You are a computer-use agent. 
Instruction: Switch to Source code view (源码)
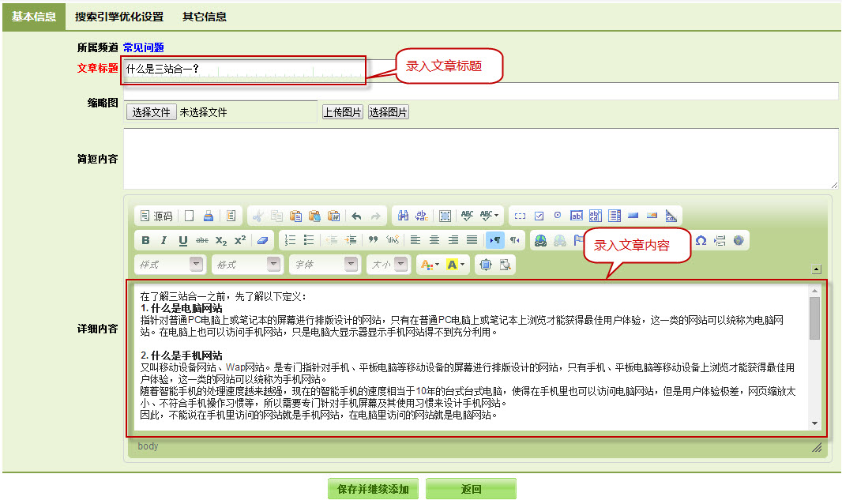[x=156, y=216]
